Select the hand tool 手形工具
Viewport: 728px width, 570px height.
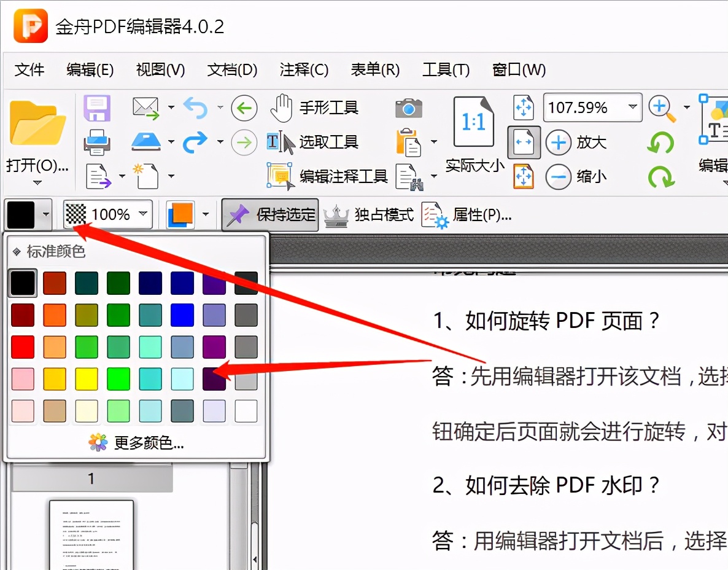(314, 108)
